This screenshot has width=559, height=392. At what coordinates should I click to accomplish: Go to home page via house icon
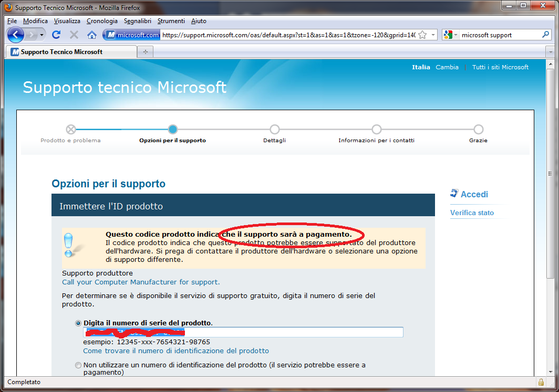92,35
